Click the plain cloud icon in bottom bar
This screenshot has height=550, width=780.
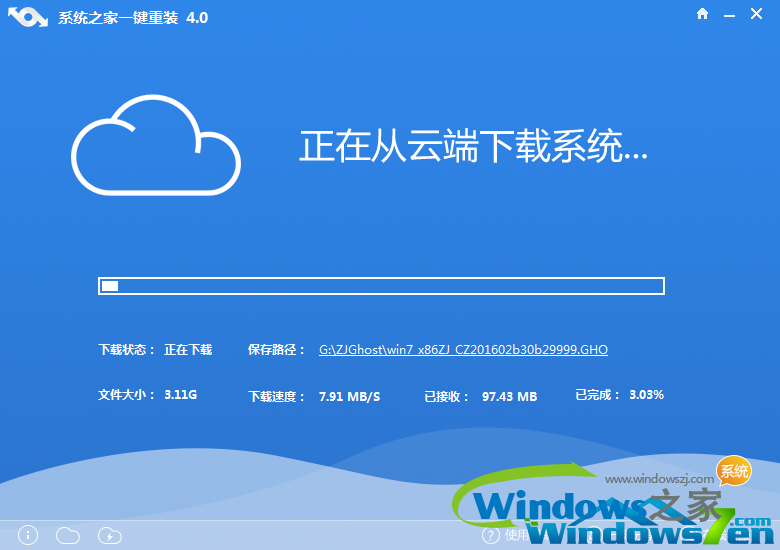pos(68,535)
